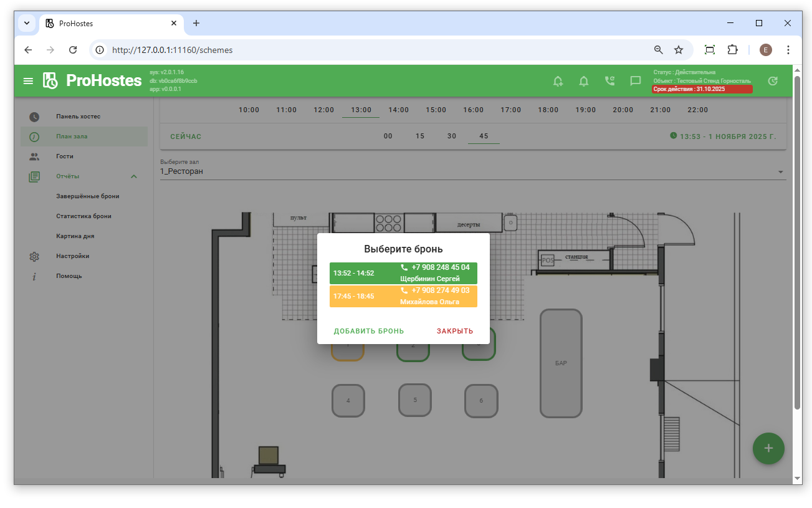Open Панель хостес in sidebar

(x=78, y=117)
